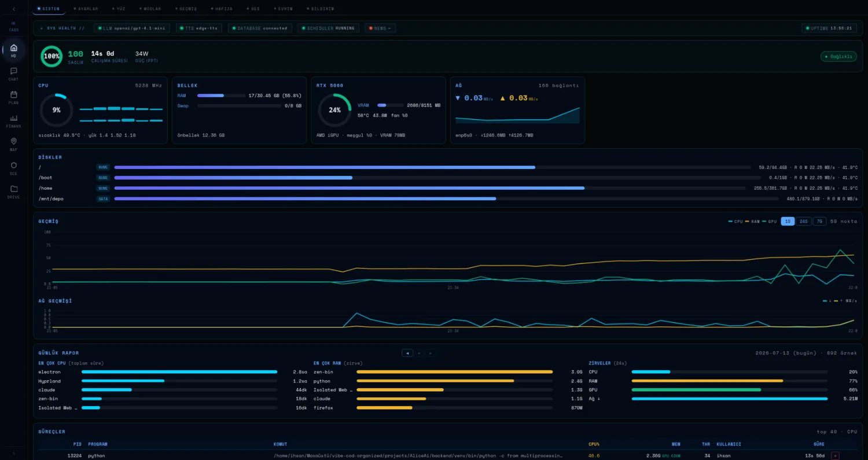The image size is (868, 460).
Task: Switch to the HAFIZA tab
Action: pos(222,9)
